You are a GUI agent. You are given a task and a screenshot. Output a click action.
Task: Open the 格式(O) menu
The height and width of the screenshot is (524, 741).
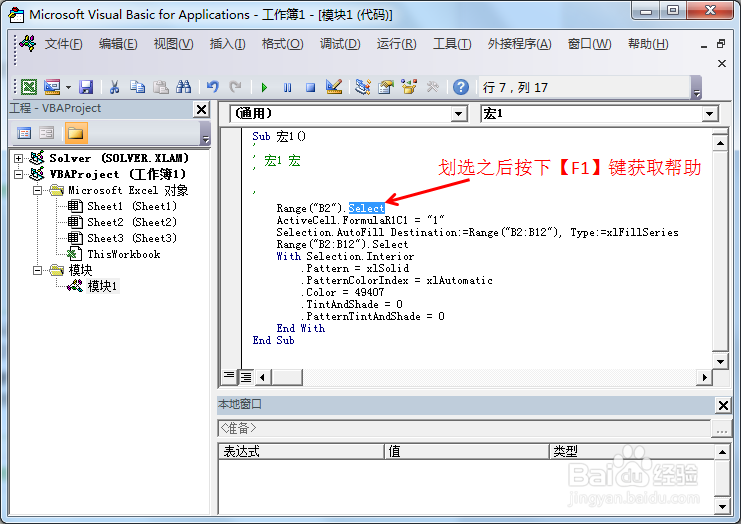click(x=283, y=44)
